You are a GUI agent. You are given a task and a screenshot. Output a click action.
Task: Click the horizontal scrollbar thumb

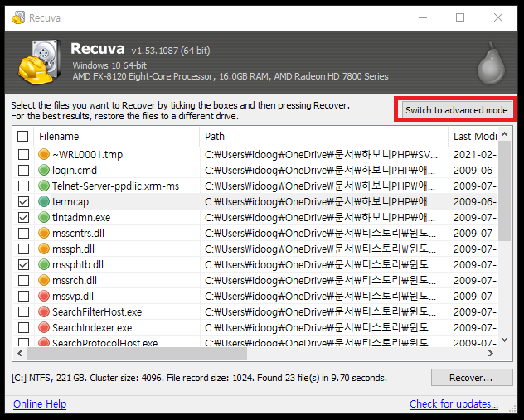coord(137,353)
